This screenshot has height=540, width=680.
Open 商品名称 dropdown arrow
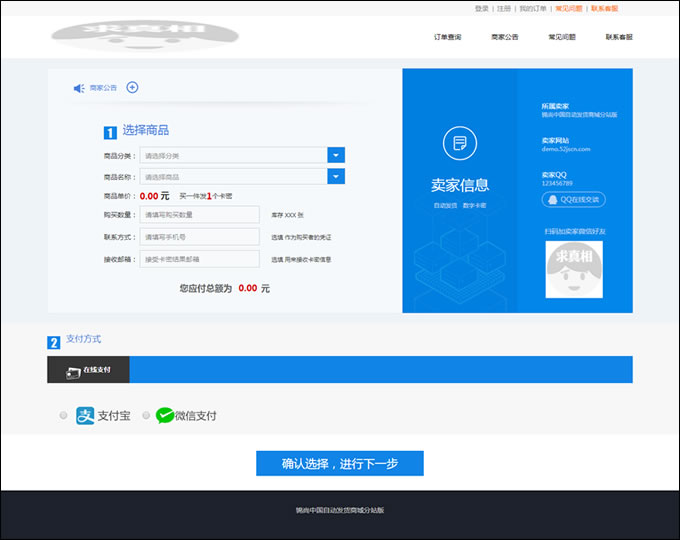(336, 176)
